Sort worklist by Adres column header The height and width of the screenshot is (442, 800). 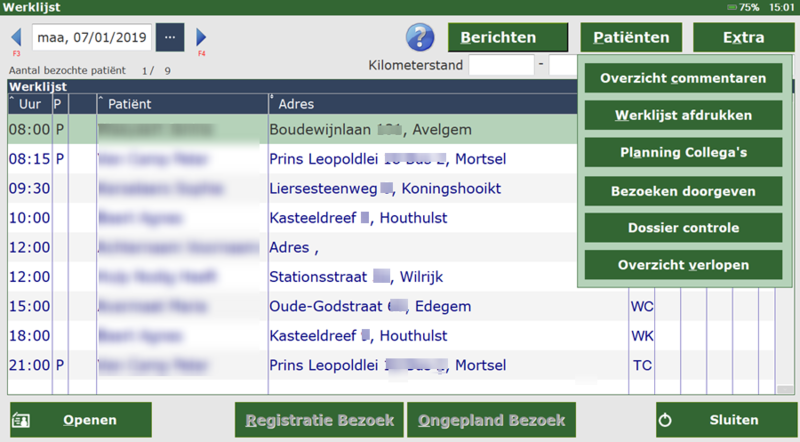point(300,104)
